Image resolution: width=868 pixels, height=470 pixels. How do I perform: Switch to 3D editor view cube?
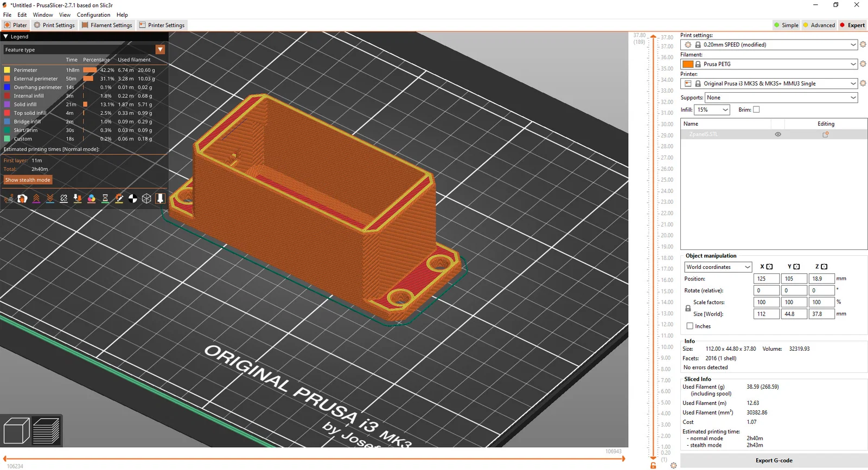pos(17,432)
